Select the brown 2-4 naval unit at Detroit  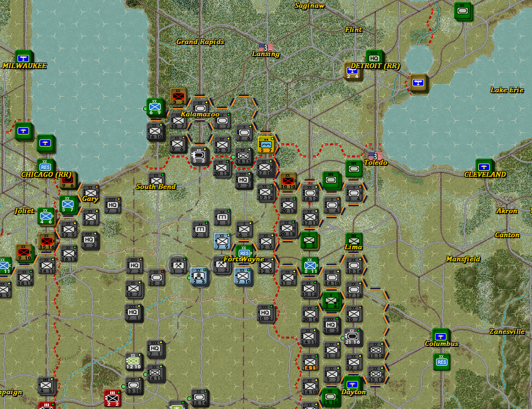(353, 71)
